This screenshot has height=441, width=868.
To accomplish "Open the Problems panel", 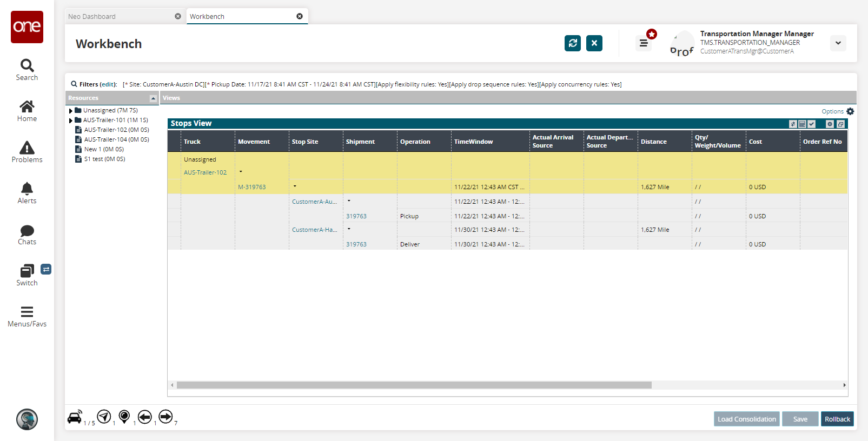I will (x=27, y=152).
